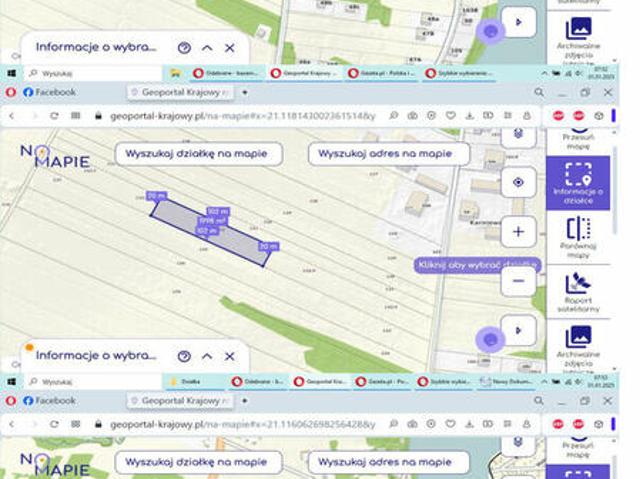This screenshot has height=479, width=640.
Task: Click "Wyszukaj adres na mapie" above highlighted parcel
Action: (x=389, y=154)
